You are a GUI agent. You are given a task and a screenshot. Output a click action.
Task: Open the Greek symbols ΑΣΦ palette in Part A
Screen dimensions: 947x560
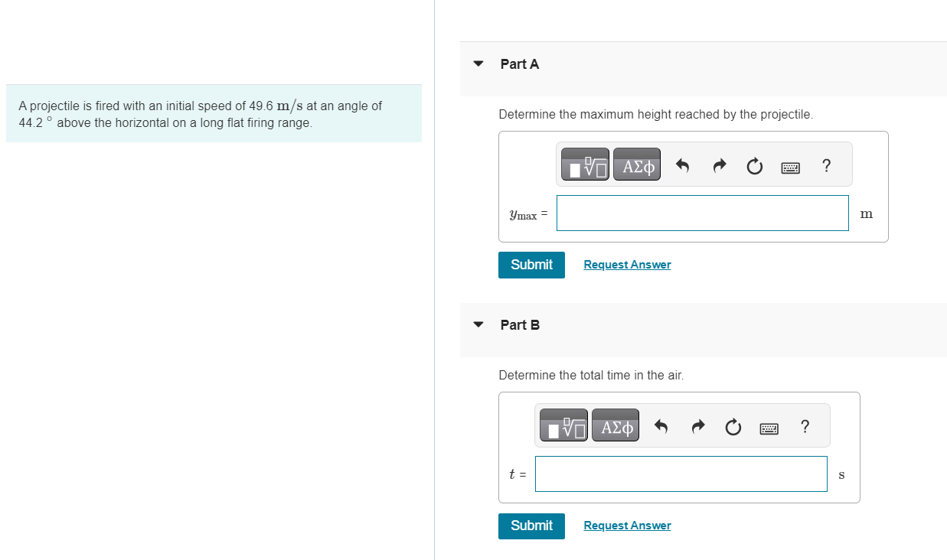pos(636,164)
